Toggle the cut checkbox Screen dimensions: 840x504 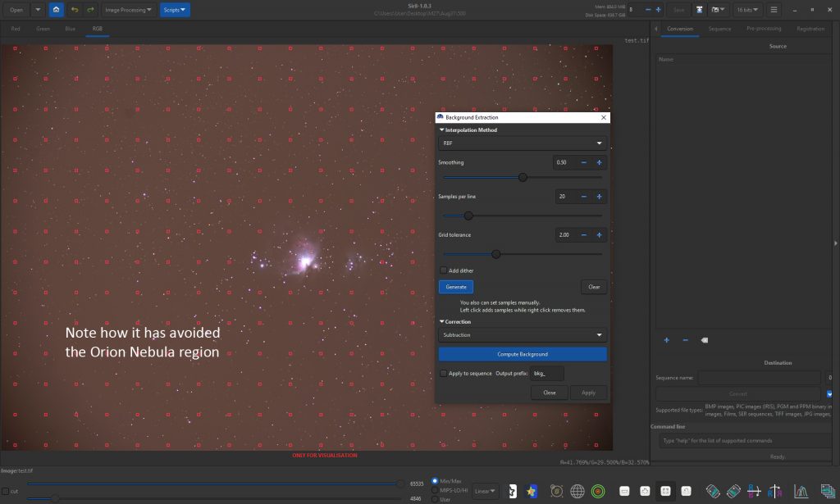[x=5, y=491]
